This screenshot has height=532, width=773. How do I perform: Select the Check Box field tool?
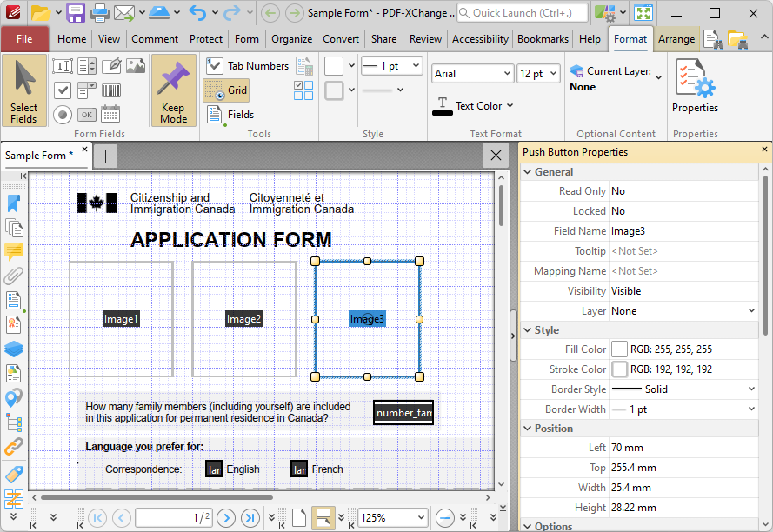pos(62,90)
